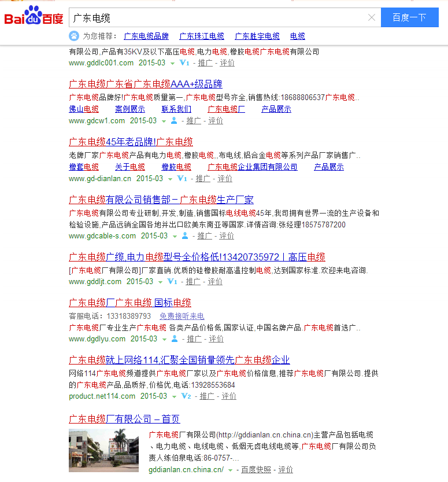Click the V1 badge beside www.gd-dianlan.cn
The height and width of the screenshot is (482, 448).
(182, 178)
